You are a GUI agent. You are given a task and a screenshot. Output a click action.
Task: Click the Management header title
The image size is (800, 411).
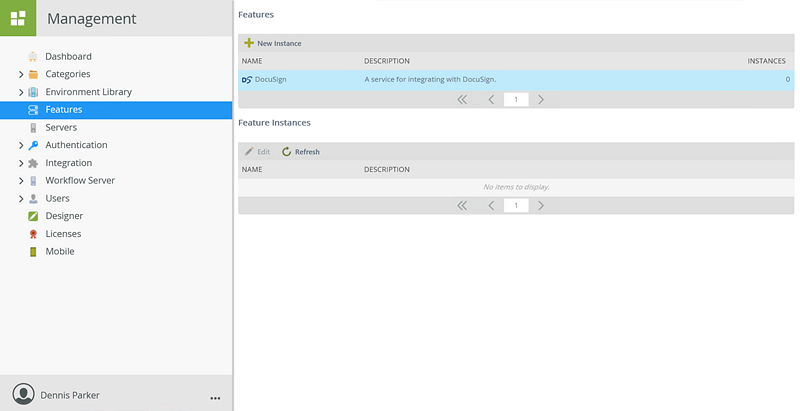92,19
